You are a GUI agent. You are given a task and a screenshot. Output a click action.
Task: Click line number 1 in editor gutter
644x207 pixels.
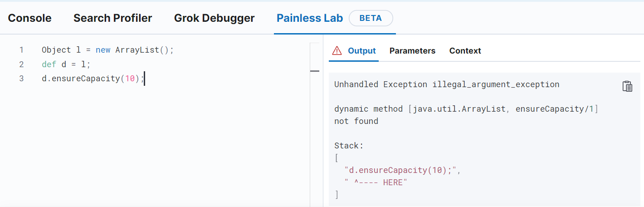coord(21,50)
